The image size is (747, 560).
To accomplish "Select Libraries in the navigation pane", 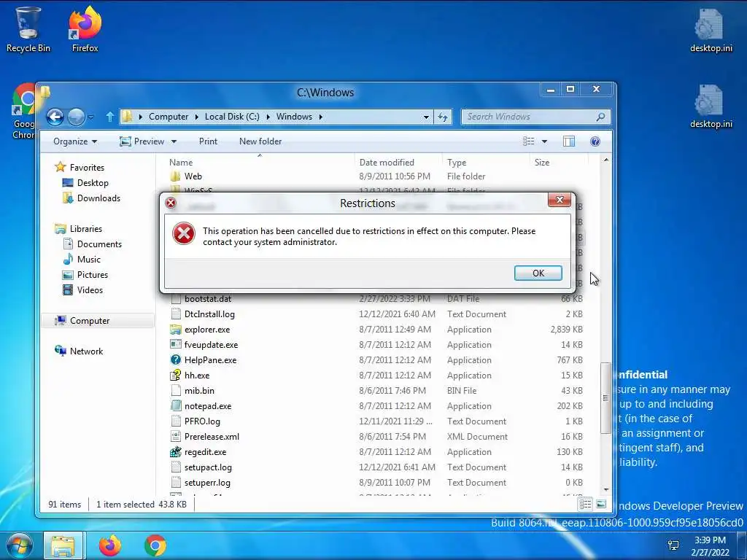I will point(86,229).
